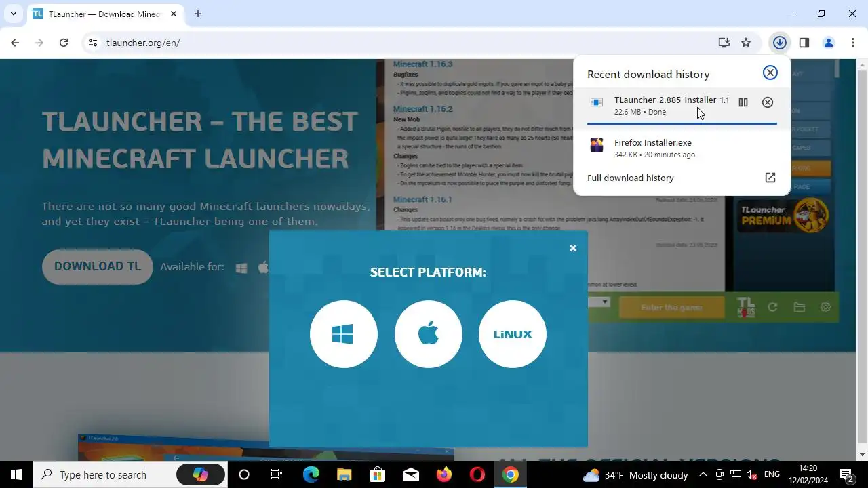Cancel the TLauncher installer download

click(x=768, y=102)
